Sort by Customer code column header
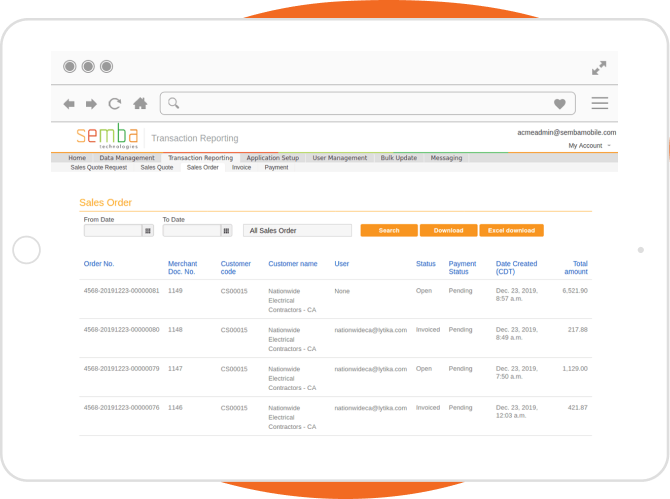This screenshot has width=670, height=499. pos(235,267)
